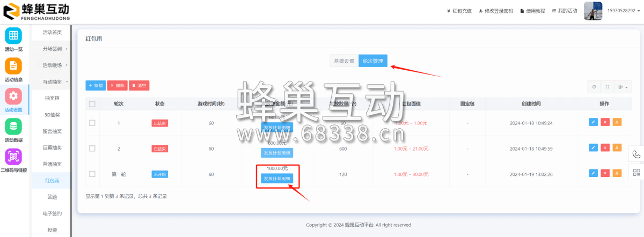This screenshot has height=237, width=644.
Task: Open the 留言抽奖 menu item
Action: point(52,131)
